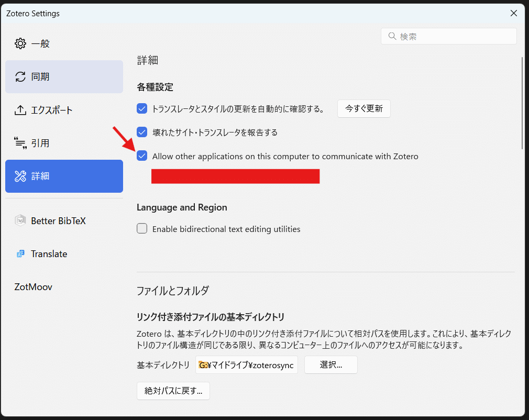Click the ファイルとフォルダ heading
Viewport: 529px width, 420px height.
pyautogui.click(x=173, y=291)
